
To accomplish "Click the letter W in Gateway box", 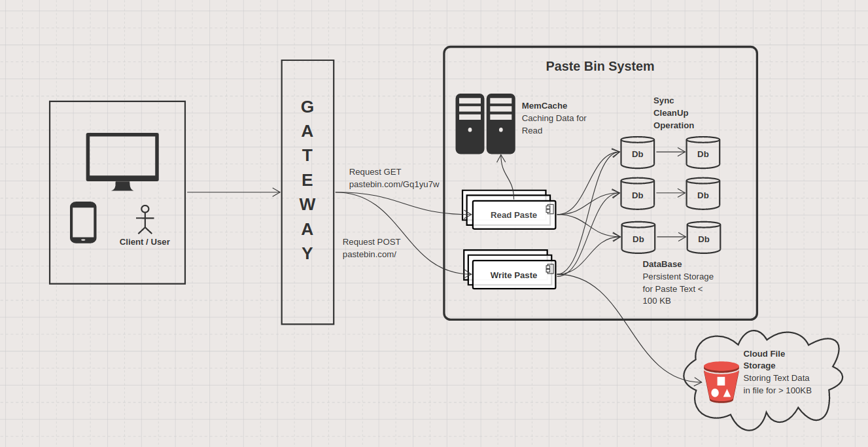I will [x=307, y=205].
